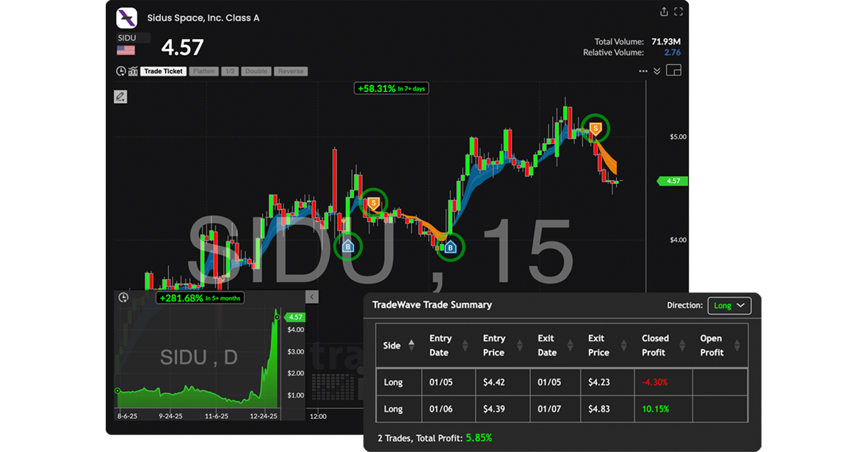Click the chart indicators icon
Viewport: 868px width, 452px height.
pos(133,71)
